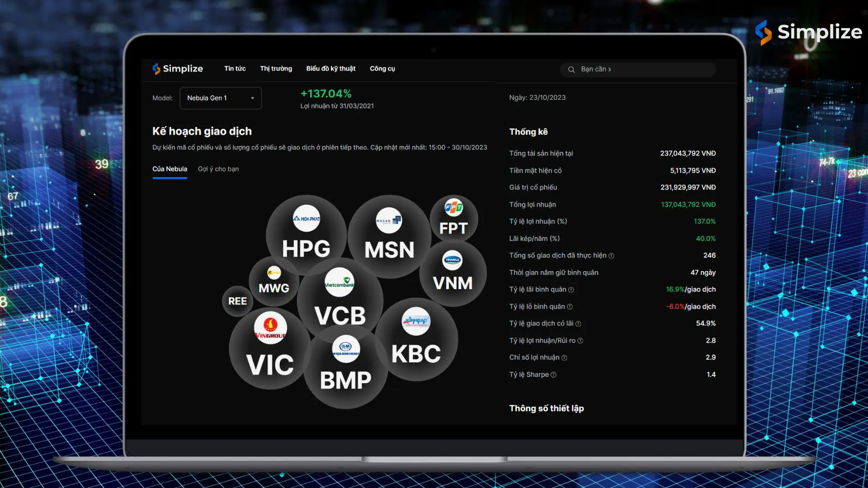
Task: Click info icon next to Tỷ lệ giao dịch có lãi
Action: tap(578, 324)
